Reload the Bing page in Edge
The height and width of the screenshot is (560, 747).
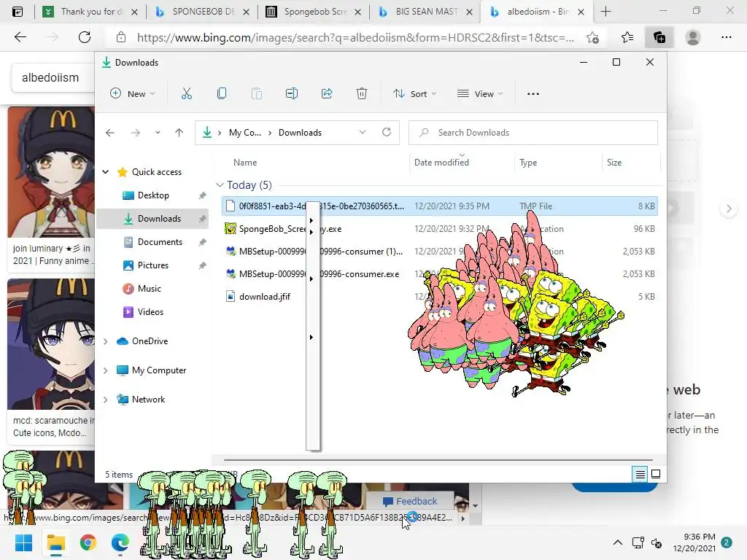point(85,37)
